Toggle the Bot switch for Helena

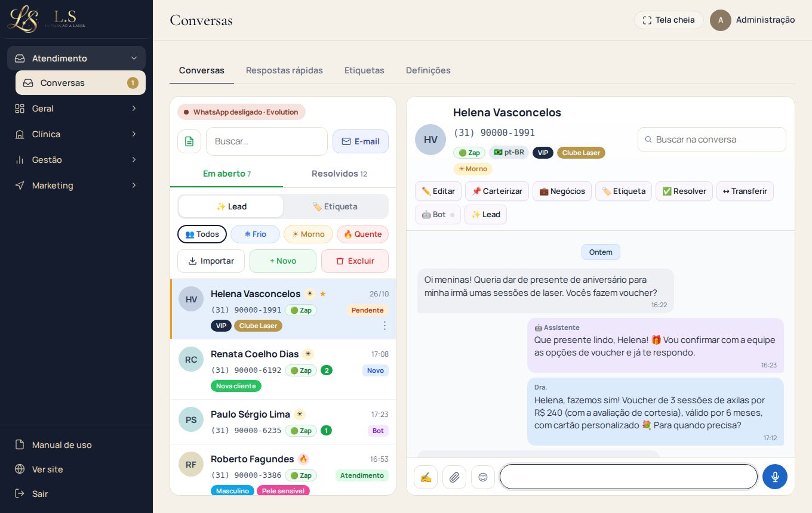(438, 215)
